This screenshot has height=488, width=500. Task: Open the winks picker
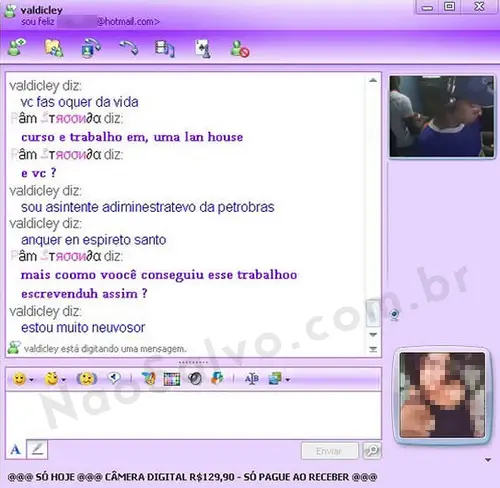(51, 379)
